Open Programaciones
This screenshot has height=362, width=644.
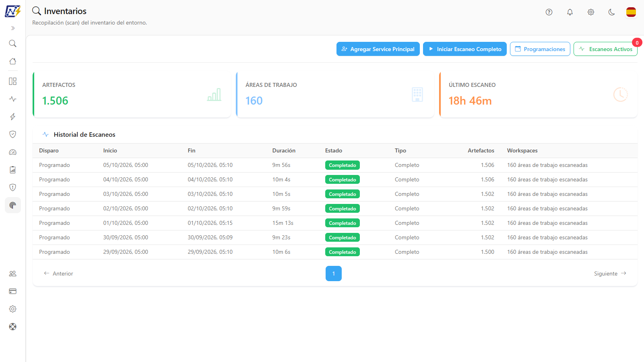540,49
